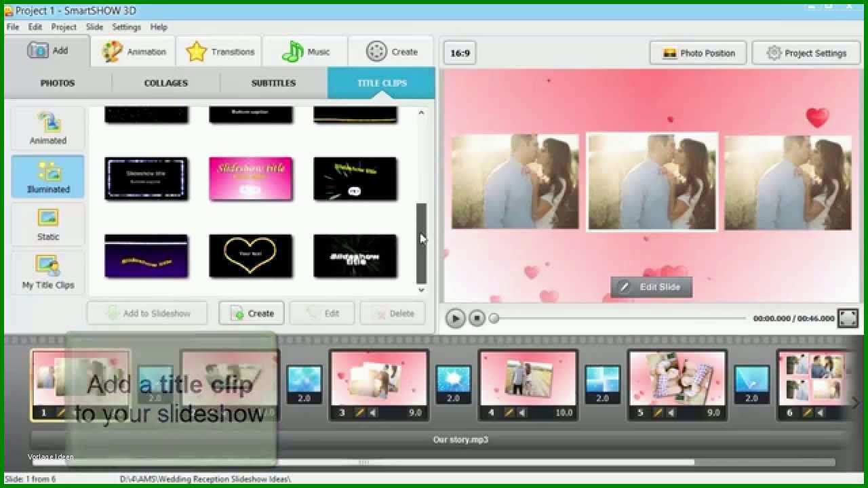Image resolution: width=868 pixels, height=488 pixels.
Task: Open the Slide menu
Action: (94, 27)
